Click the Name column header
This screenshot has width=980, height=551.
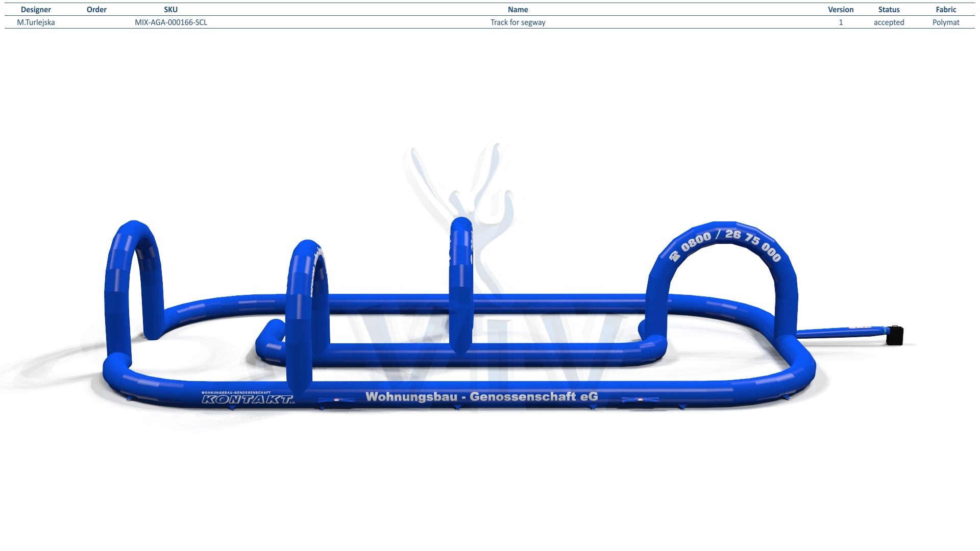pyautogui.click(x=518, y=10)
